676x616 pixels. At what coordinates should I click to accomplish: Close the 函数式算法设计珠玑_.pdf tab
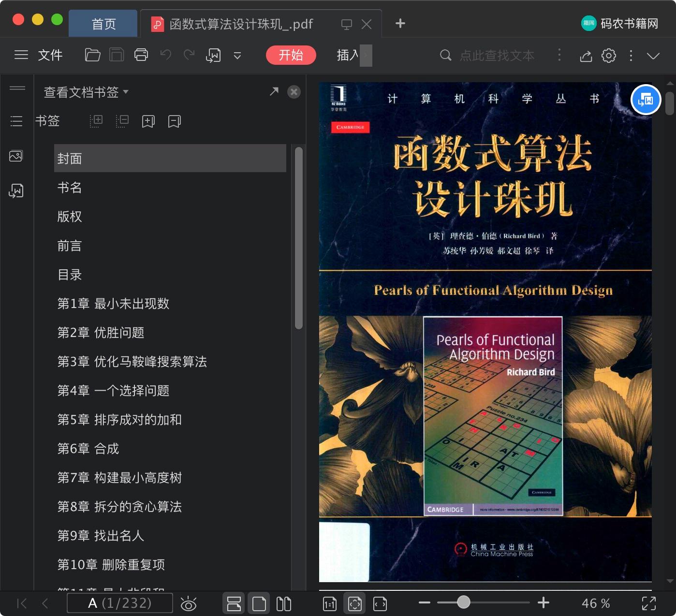(x=367, y=24)
